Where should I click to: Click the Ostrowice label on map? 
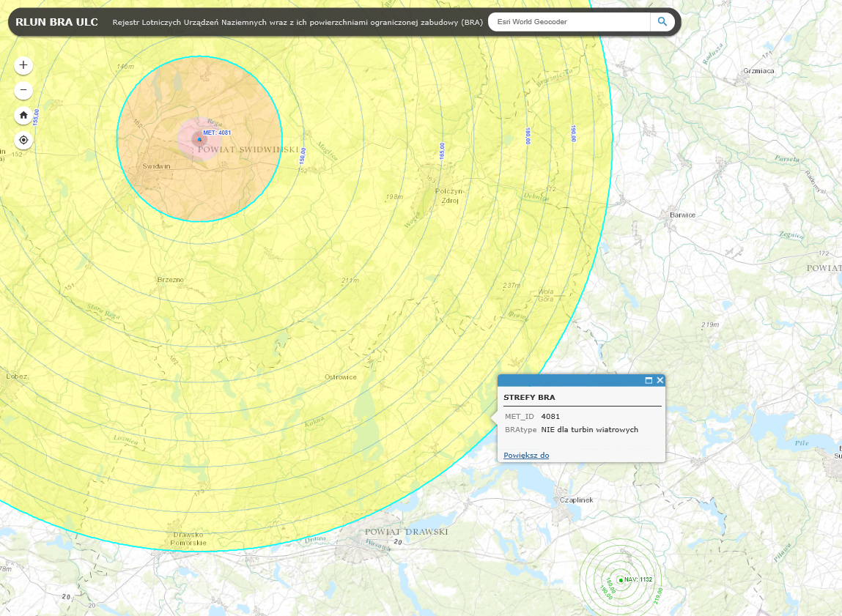341,377
